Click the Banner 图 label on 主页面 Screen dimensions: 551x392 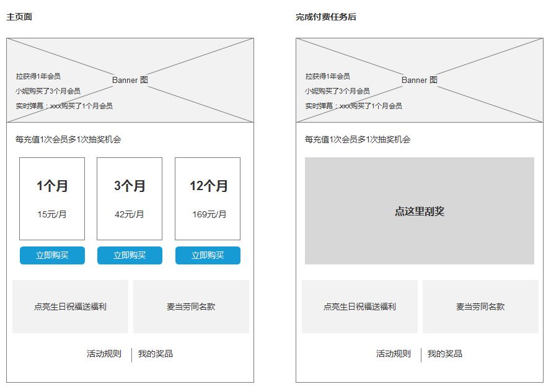click(130, 80)
